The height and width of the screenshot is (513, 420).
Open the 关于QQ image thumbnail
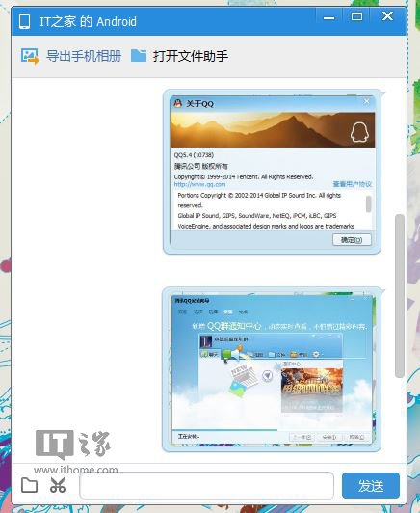click(272, 172)
